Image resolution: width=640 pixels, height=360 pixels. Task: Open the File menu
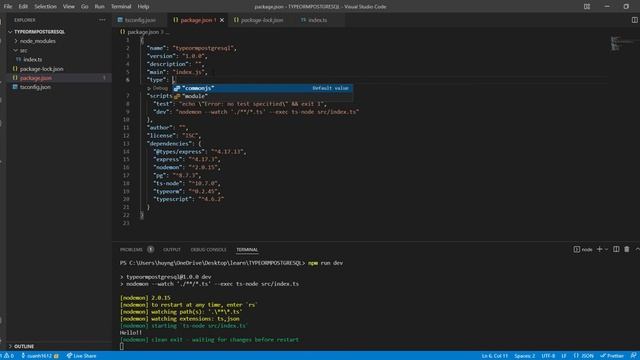8,7
